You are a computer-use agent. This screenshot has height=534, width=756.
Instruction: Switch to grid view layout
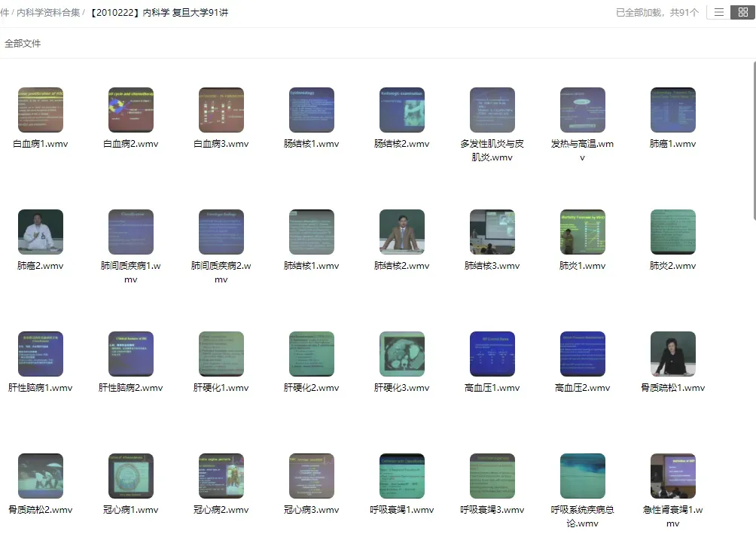tap(742, 13)
